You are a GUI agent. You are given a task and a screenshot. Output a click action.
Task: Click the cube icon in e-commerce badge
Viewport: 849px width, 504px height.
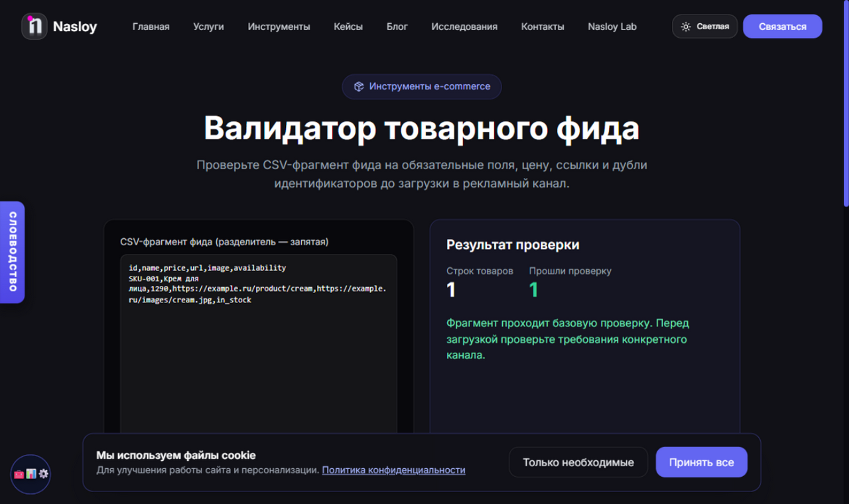(x=359, y=86)
